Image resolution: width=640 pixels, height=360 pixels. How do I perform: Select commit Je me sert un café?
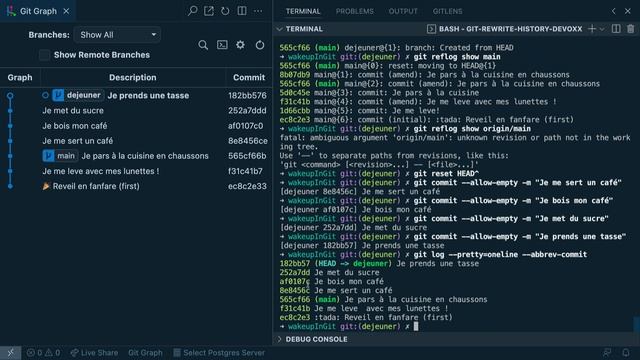click(78, 141)
